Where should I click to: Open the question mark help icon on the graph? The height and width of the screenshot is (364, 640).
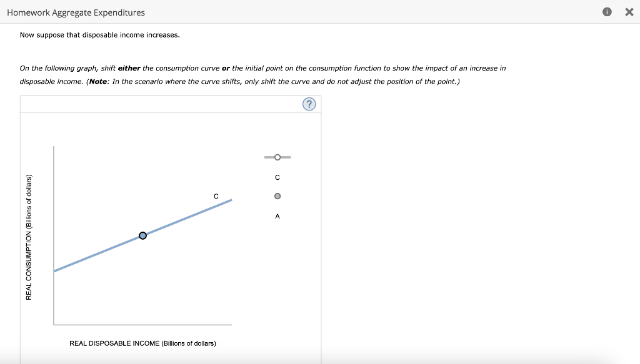(x=309, y=104)
